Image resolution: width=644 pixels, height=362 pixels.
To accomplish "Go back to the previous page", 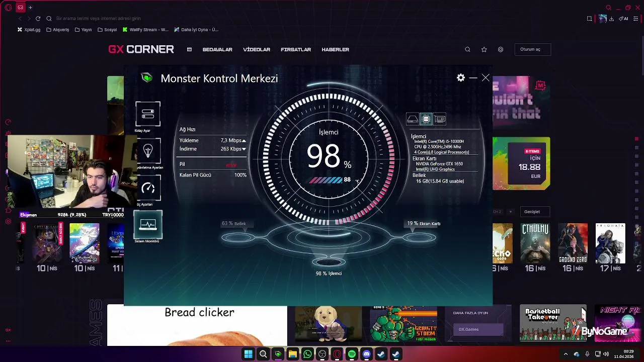I will (x=20, y=19).
